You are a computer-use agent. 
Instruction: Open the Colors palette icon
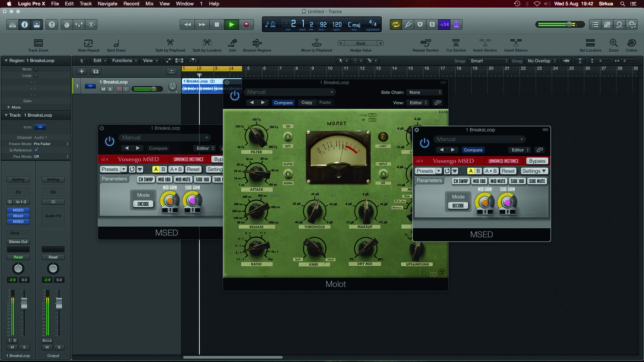point(631,43)
